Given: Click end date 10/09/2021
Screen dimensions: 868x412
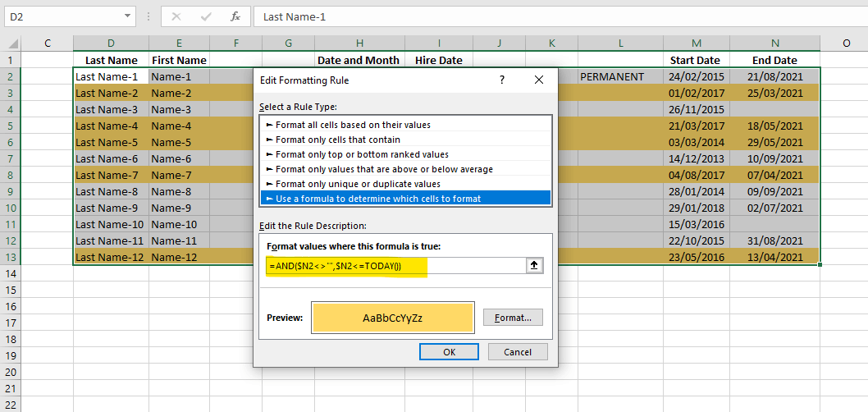Looking at the screenshot, I should coord(775,159).
